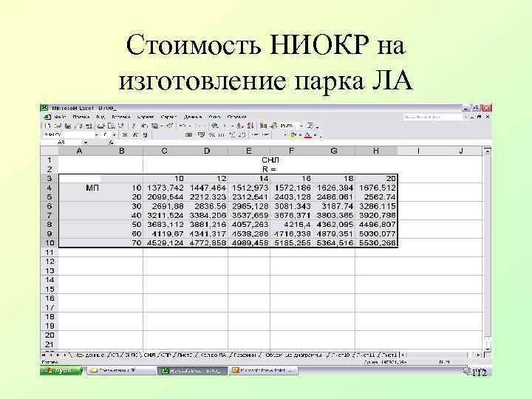Activate Microsoft Excel taskbar button
Viewport: 532px width, 399px height.
[192, 370]
